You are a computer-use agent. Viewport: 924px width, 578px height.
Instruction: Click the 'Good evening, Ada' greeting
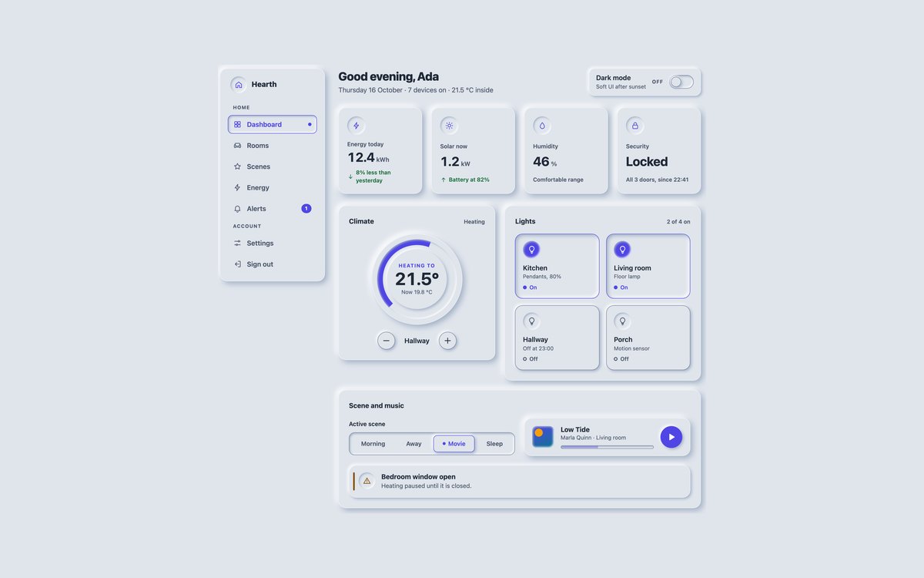click(x=389, y=76)
